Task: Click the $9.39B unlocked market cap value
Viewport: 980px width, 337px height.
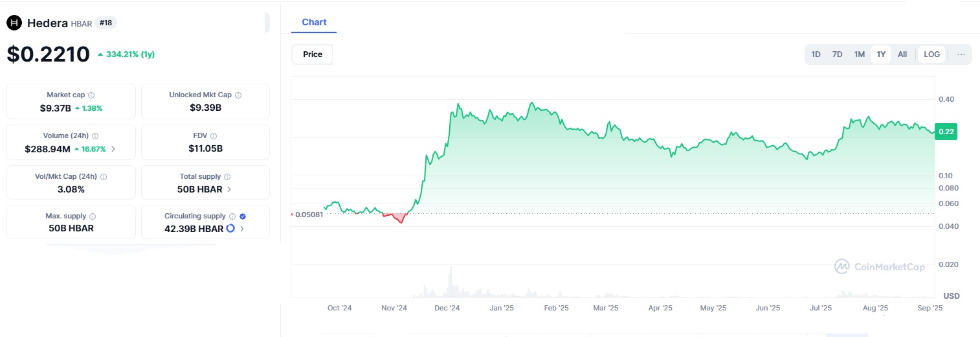Action: [205, 108]
